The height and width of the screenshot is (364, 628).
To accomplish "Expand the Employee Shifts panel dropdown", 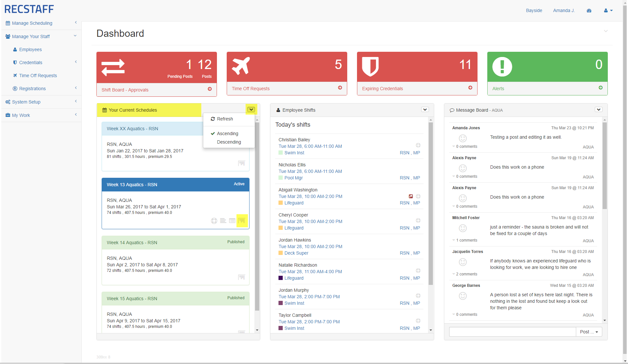I will 425,110.
